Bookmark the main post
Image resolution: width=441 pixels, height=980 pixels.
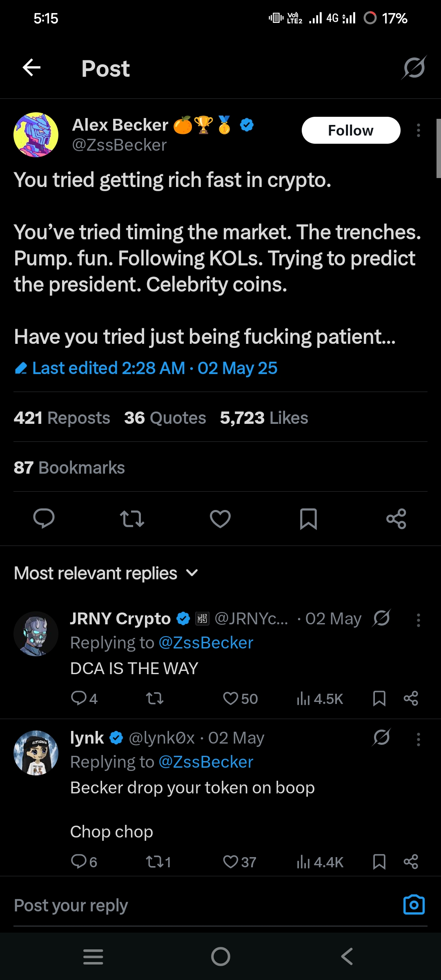pyautogui.click(x=308, y=519)
